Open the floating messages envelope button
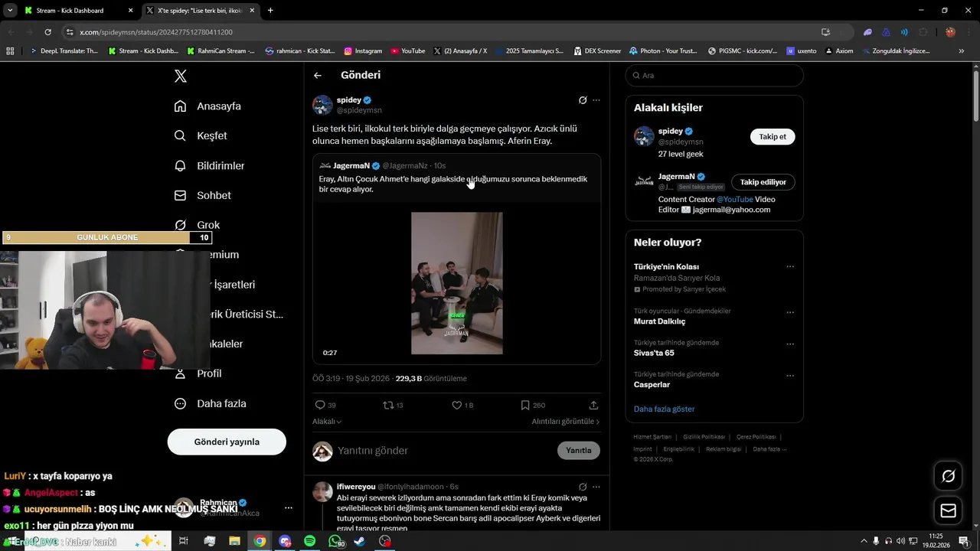This screenshot has height=551, width=980. [949, 510]
